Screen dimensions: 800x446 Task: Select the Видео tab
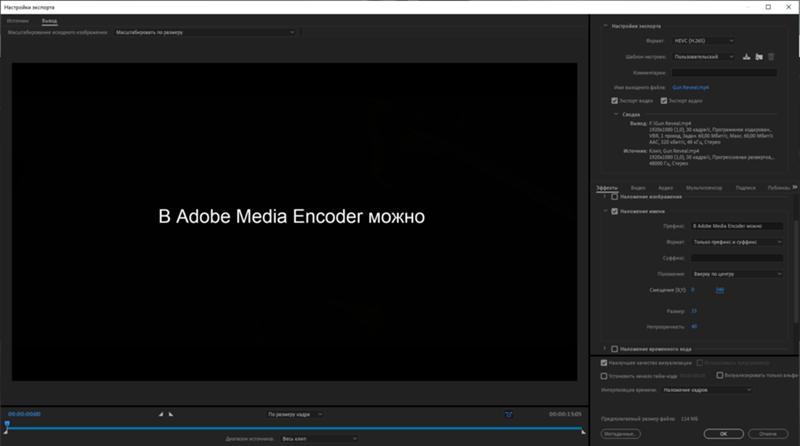638,188
